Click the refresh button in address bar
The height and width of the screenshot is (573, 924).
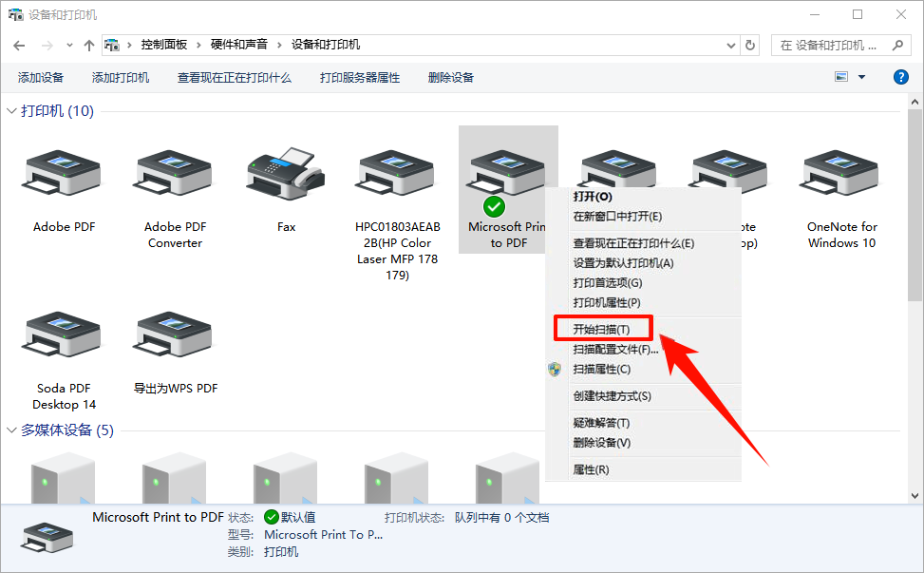pos(749,45)
